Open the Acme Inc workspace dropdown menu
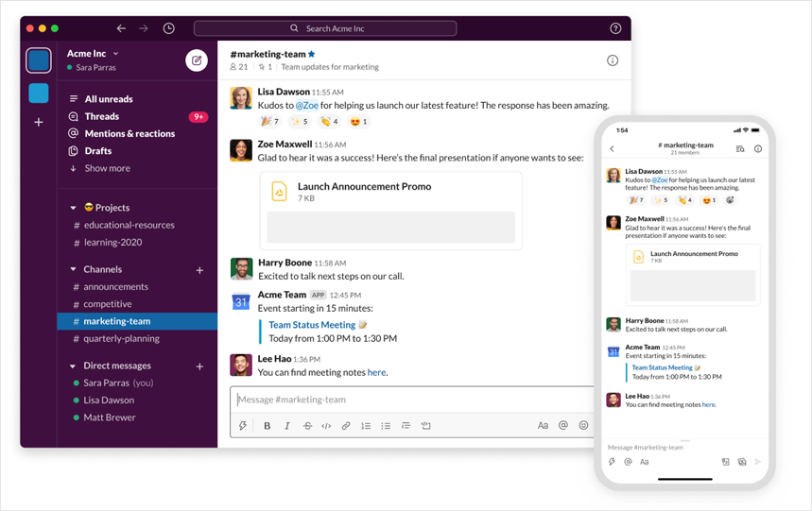The width and height of the screenshot is (812, 511). click(93, 53)
